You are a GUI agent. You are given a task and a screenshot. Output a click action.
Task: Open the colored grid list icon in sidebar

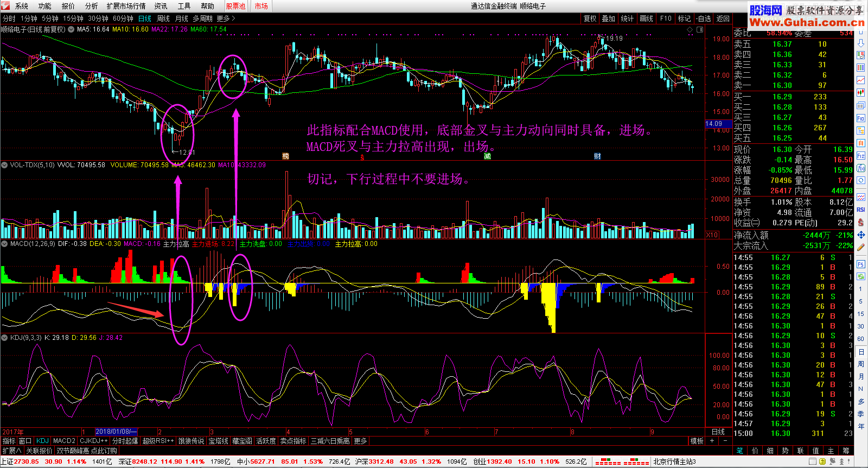(x=861, y=67)
